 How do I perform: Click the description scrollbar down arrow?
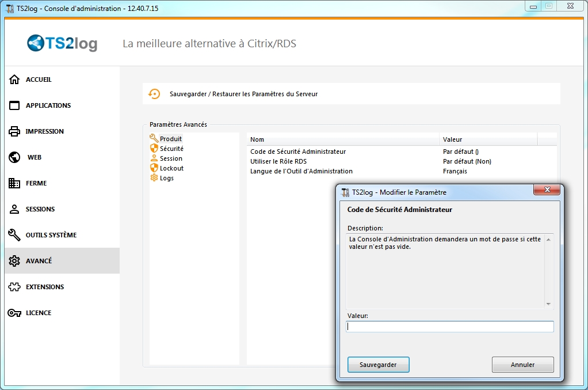(548, 304)
